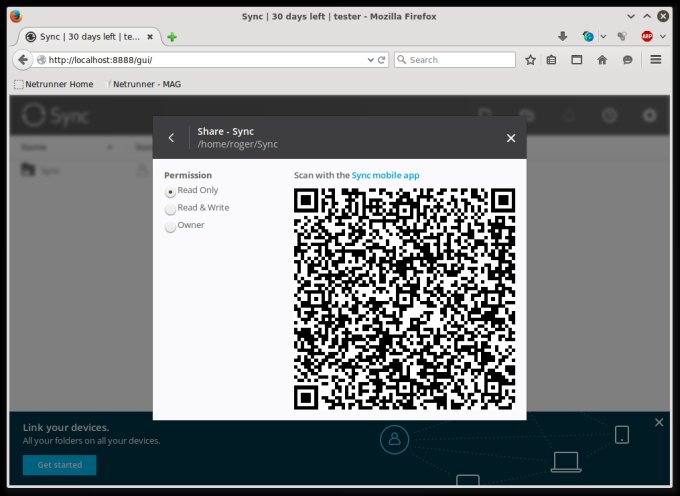Select Read Only permission
Image resolution: width=680 pixels, height=496 pixels.
(170, 192)
